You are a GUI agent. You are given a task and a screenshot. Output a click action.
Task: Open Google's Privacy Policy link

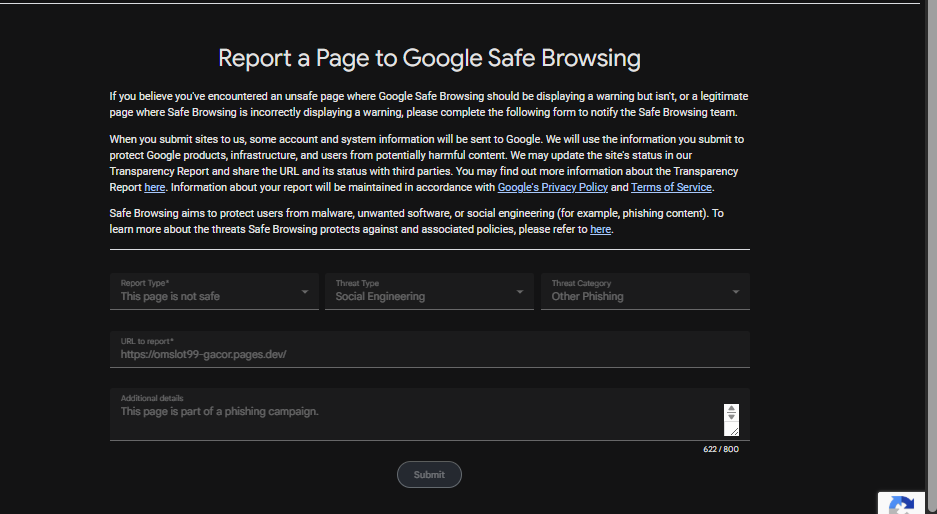(x=552, y=187)
